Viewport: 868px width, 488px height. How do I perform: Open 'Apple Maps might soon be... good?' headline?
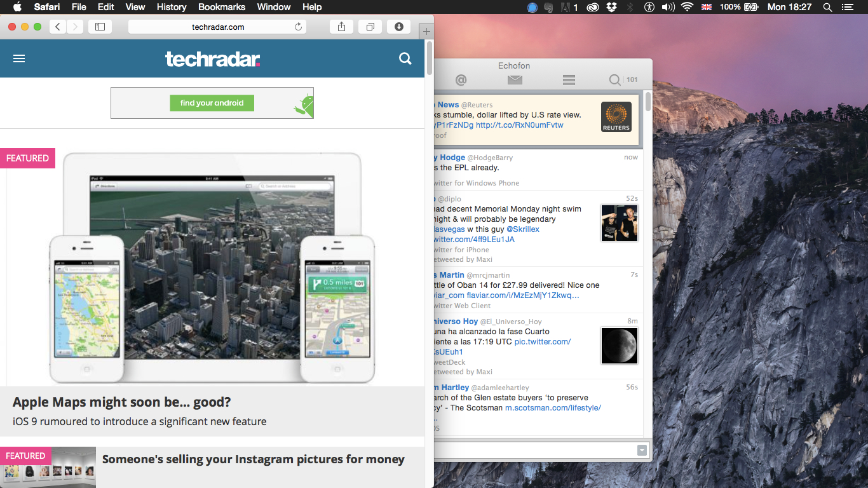pos(122,402)
